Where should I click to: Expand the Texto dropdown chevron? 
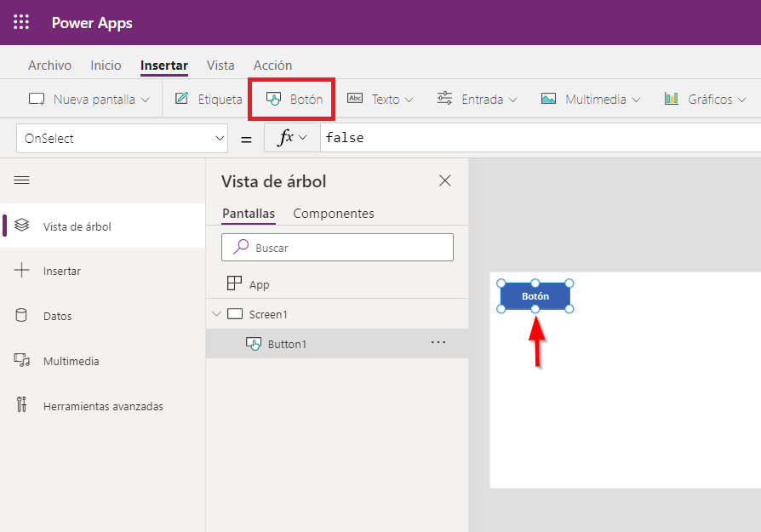tap(409, 100)
